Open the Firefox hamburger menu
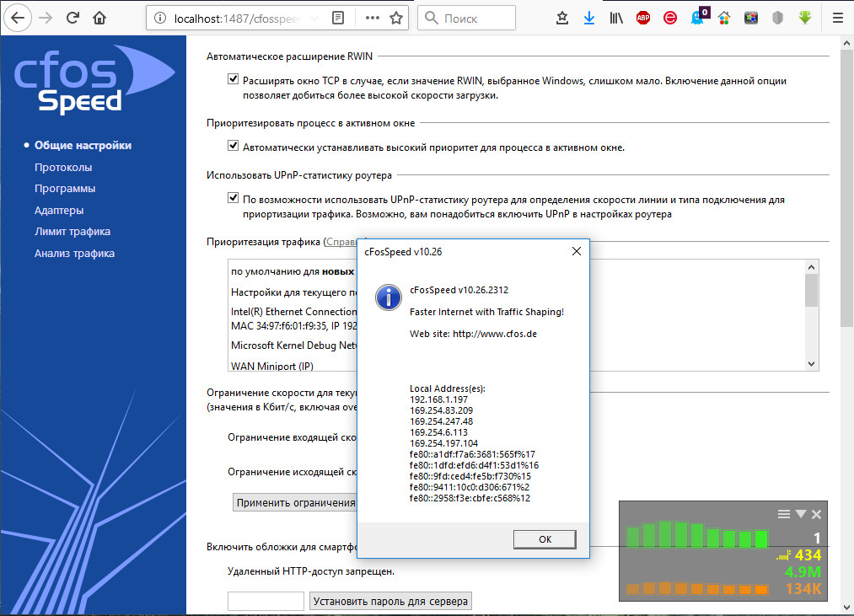The image size is (854, 616). tap(838, 18)
